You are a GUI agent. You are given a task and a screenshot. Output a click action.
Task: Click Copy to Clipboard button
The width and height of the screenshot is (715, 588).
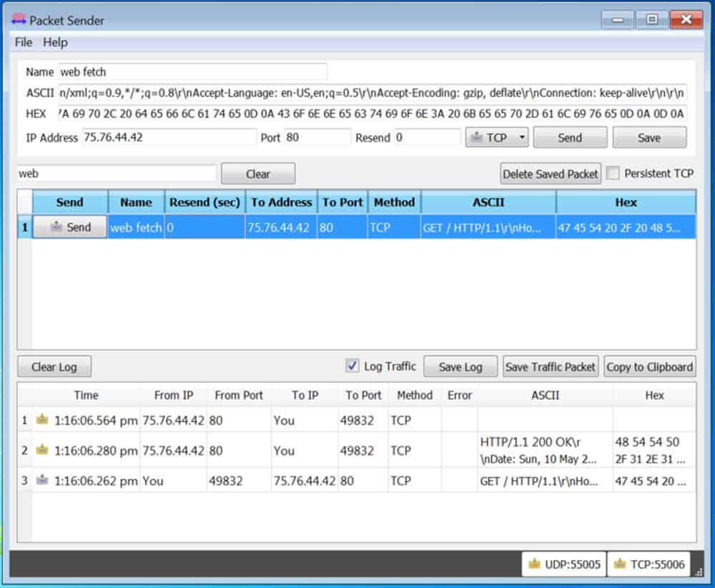click(x=649, y=367)
